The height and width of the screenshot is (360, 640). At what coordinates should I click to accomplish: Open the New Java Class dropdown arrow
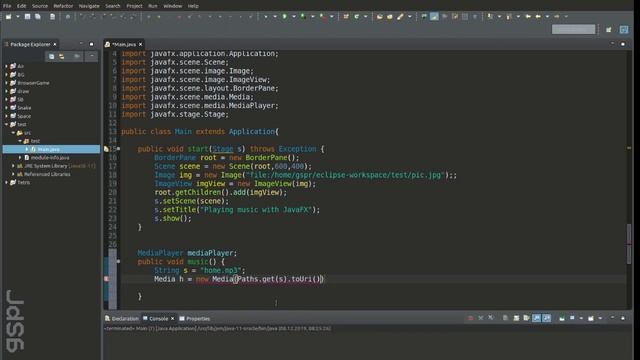point(365,16)
